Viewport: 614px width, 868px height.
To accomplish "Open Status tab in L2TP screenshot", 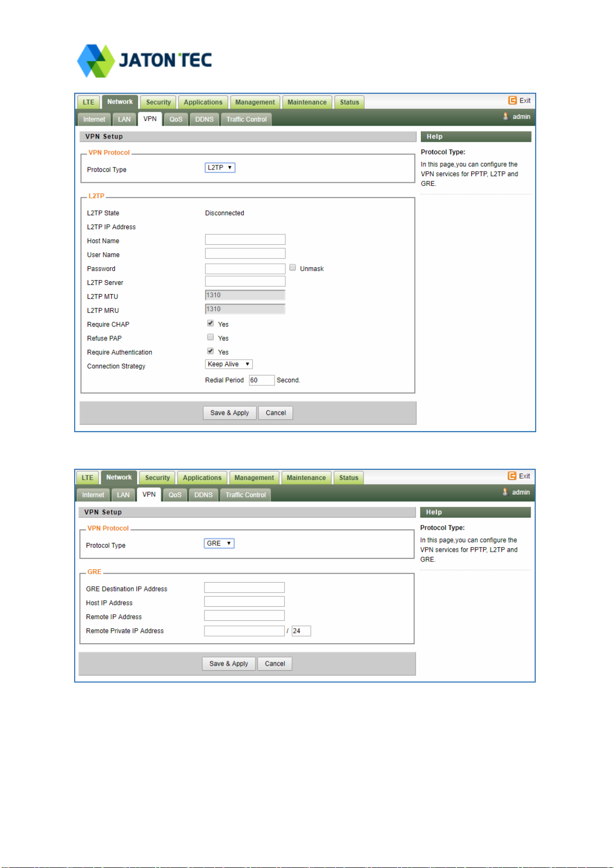I will tap(349, 103).
